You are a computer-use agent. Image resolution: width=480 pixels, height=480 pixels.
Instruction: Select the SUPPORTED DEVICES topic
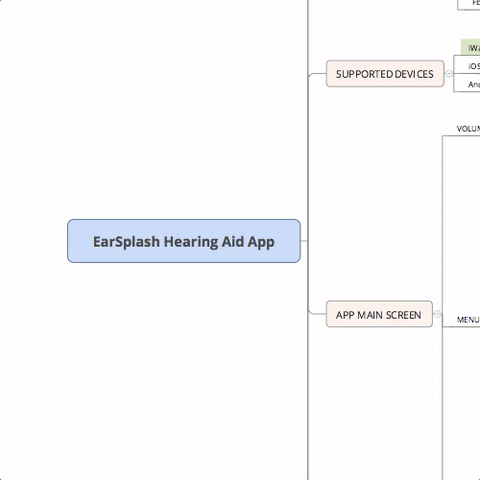[385, 74]
